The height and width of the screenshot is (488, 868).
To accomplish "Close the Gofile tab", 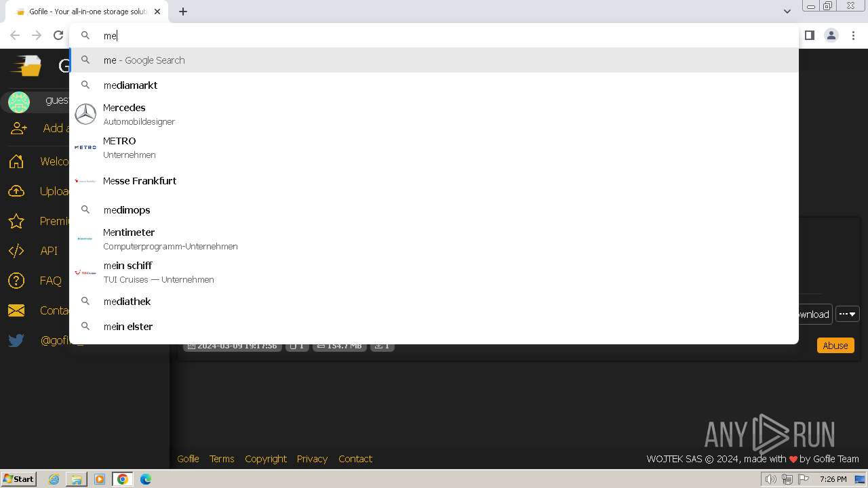I will [157, 12].
